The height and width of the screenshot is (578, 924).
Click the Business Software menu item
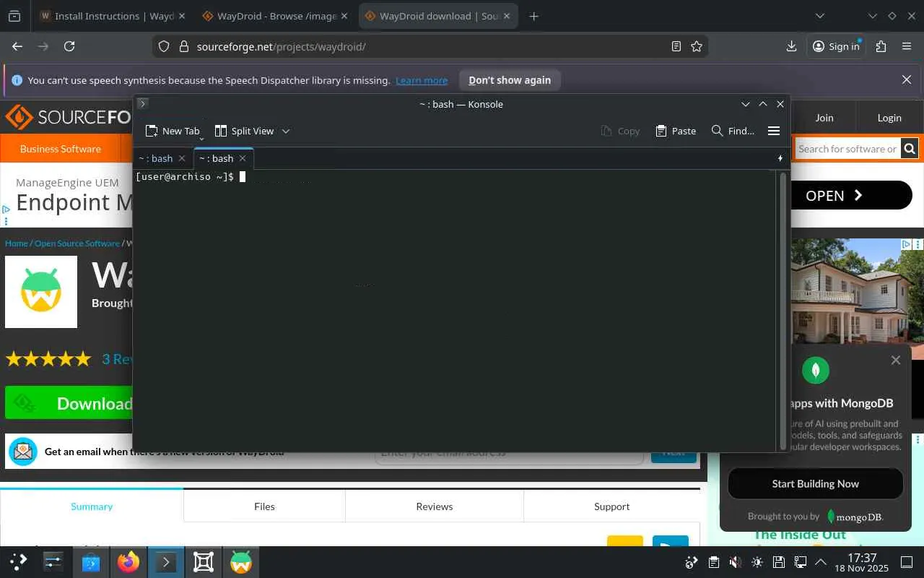(61, 149)
